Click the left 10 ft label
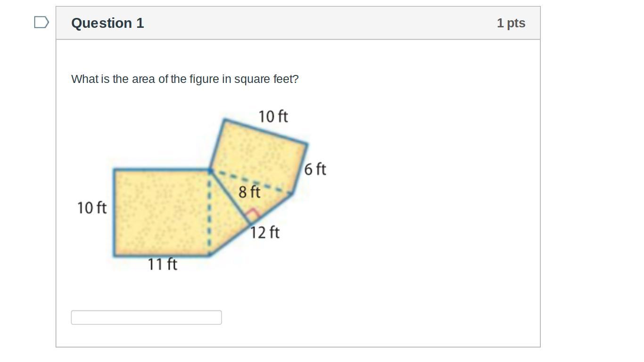 pos(92,208)
